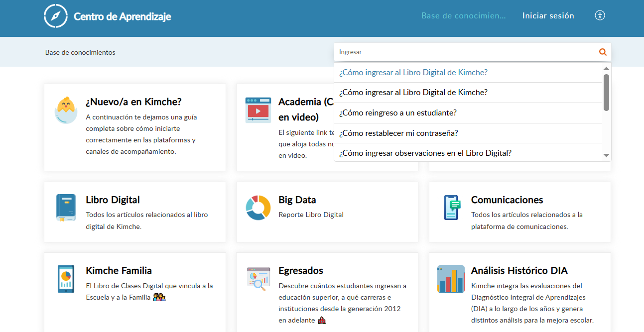
Task: Open the Big Data category heading
Action: [297, 200]
